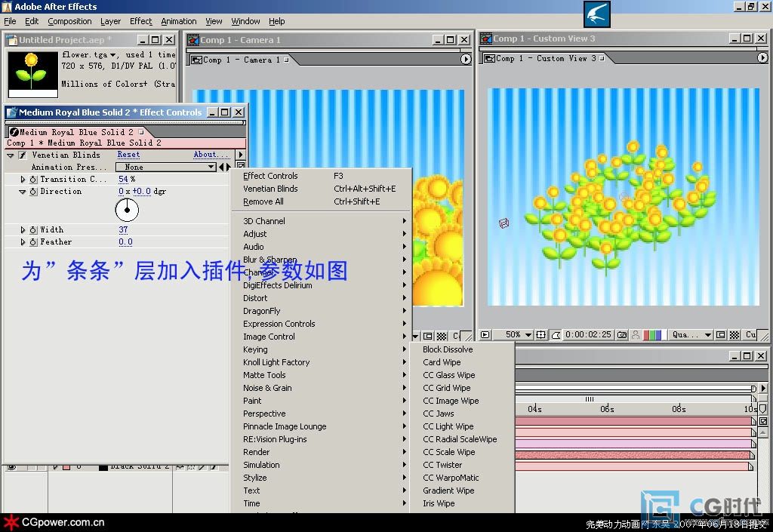Click the title-action safe icon beside 50%
The width and height of the screenshot is (773, 532).
click(540, 334)
